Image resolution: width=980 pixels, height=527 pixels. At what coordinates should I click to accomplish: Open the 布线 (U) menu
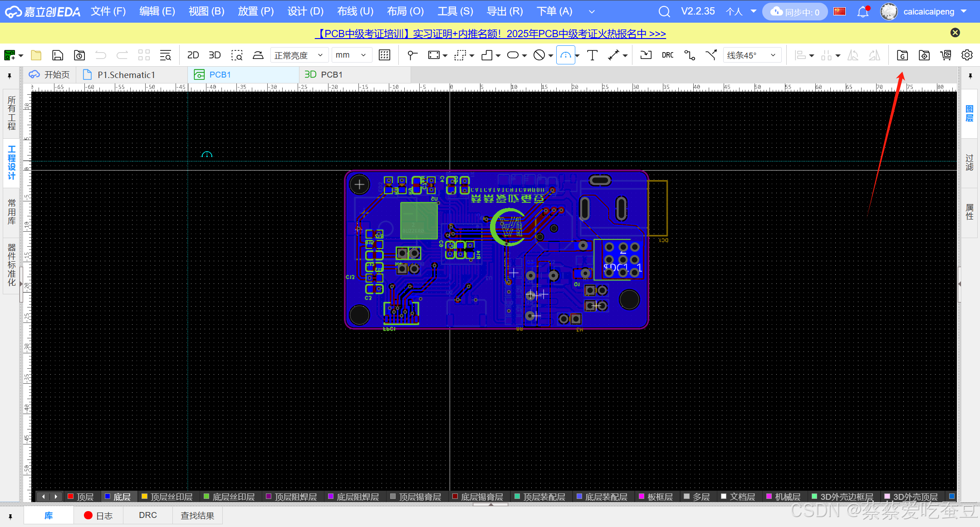pos(355,11)
